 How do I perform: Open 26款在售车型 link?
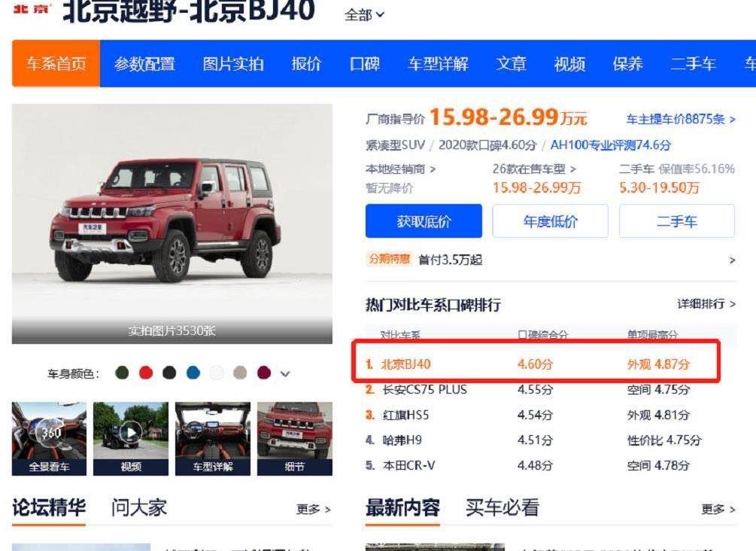534,169
